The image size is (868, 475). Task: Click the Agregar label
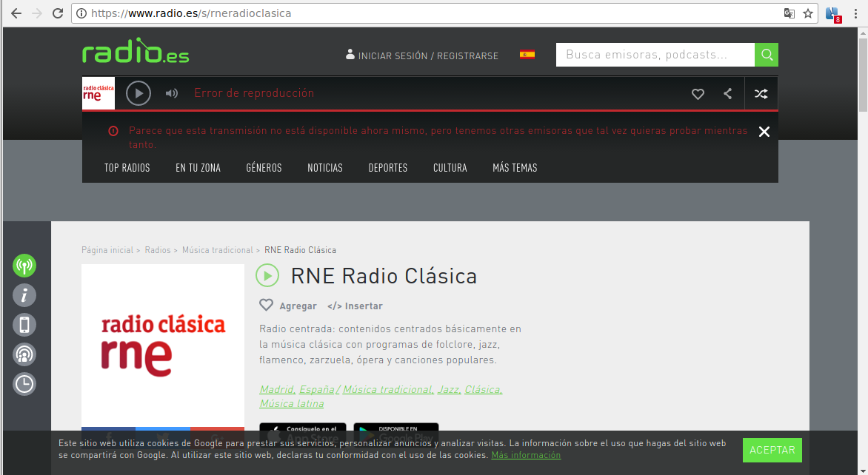[298, 306]
